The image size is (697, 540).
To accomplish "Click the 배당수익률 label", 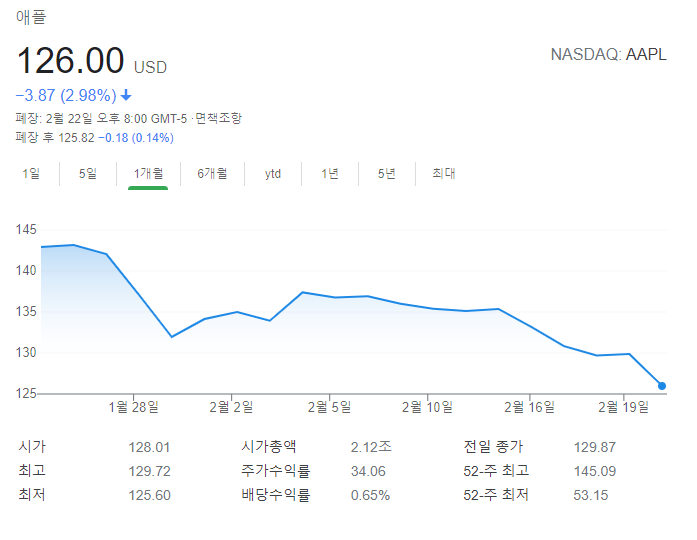I will [276, 495].
